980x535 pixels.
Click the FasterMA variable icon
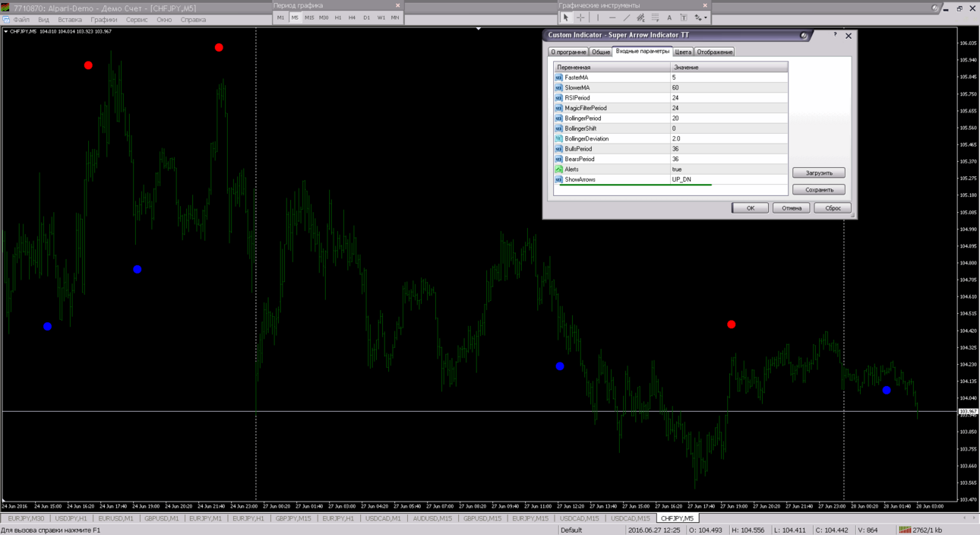(x=558, y=78)
